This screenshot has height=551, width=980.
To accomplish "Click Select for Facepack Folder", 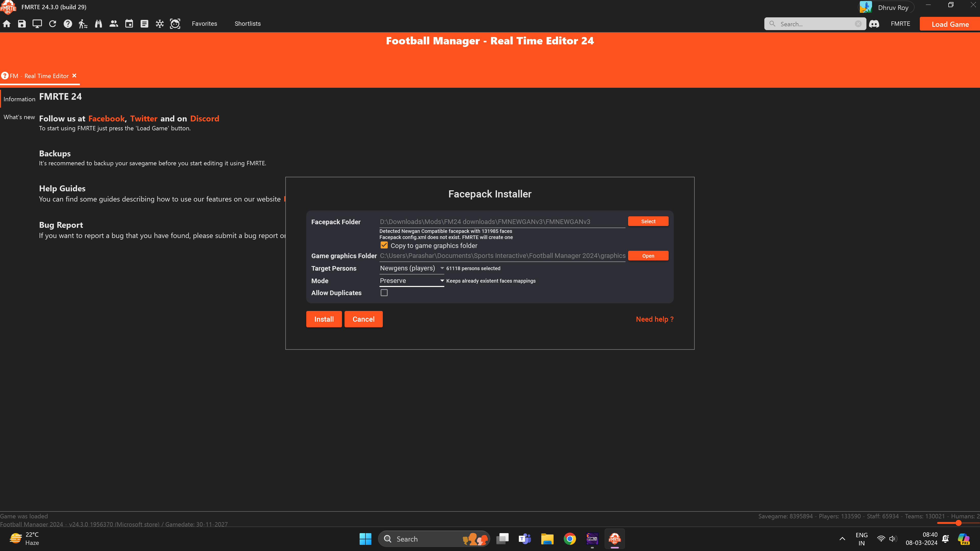I will 648,221.
